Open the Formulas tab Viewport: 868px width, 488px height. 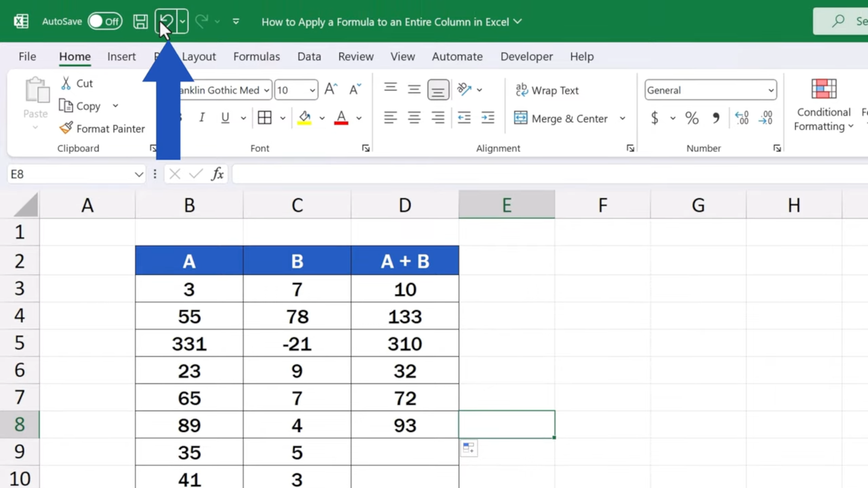(x=256, y=56)
